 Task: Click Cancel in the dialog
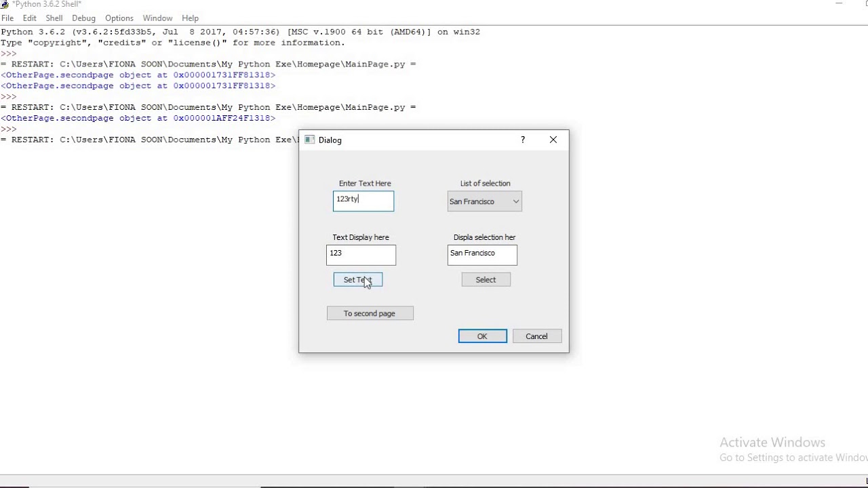[x=536, y=336]
